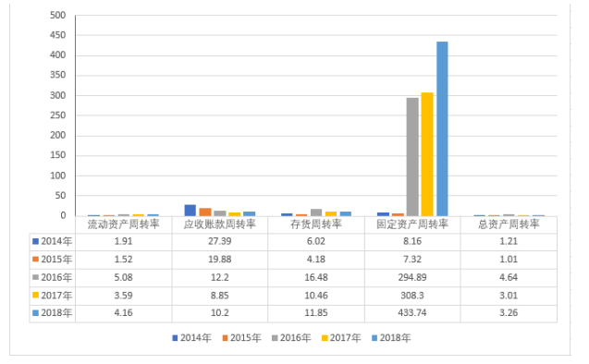Click the table cell with value 3.26
The image size is (589, 364).
tap(509, 313)
